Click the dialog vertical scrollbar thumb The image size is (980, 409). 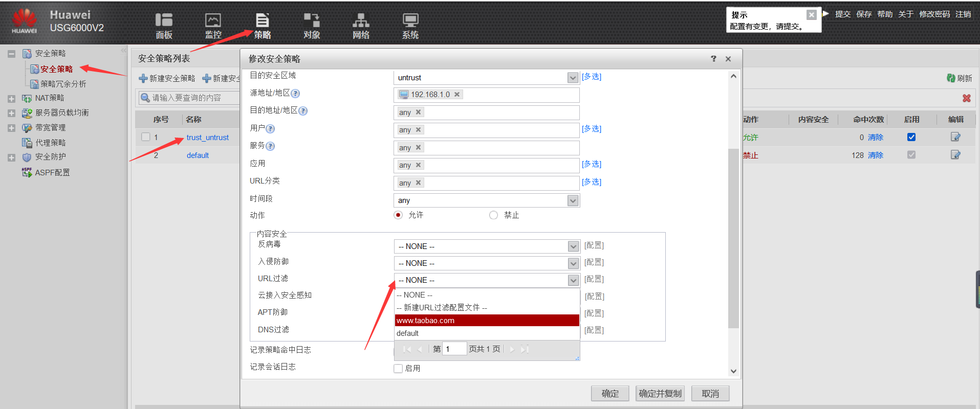tap(733, 238)
